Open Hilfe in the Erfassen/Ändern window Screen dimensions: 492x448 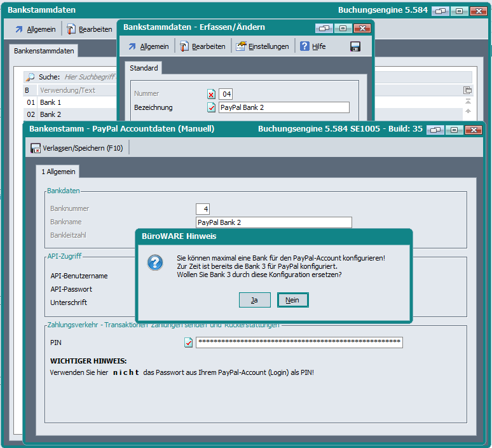[313, 46]
